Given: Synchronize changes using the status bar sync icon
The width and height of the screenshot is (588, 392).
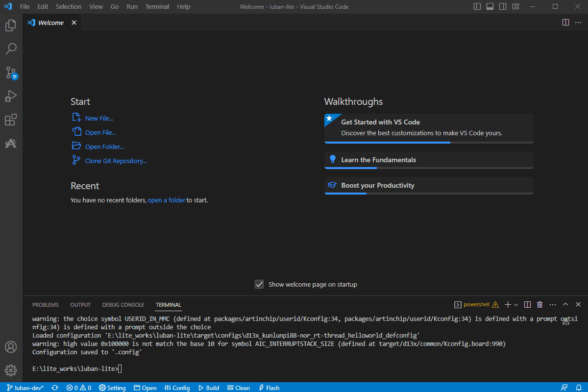Looking at the screenshot, I should [55, 388].
